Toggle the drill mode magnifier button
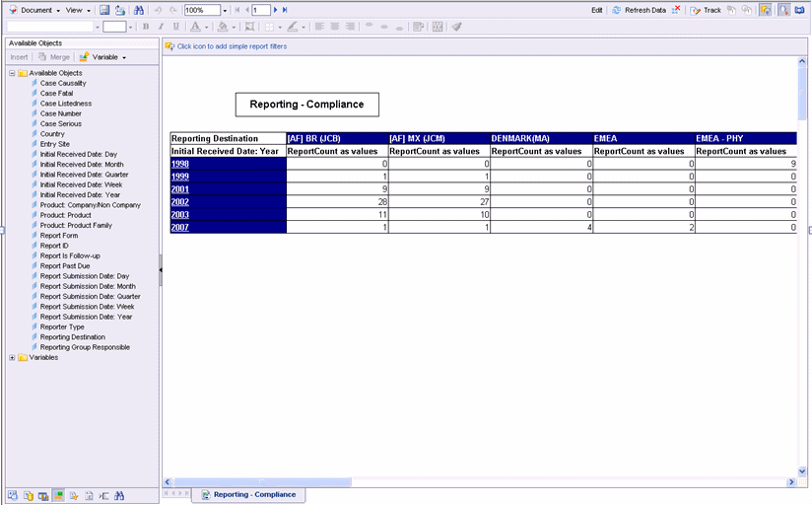The width and height of the screenshot is (812, 505). tap(782, 10)
